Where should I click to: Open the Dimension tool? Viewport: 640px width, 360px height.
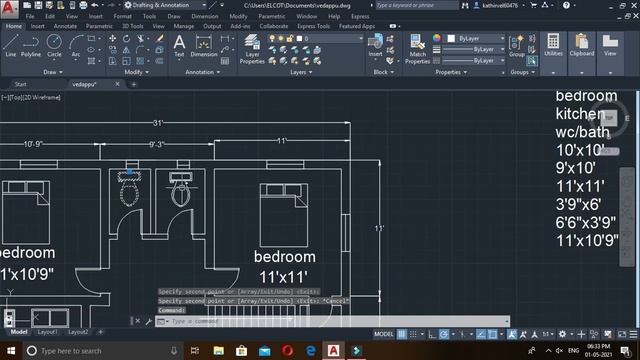(x=204, y=46)
